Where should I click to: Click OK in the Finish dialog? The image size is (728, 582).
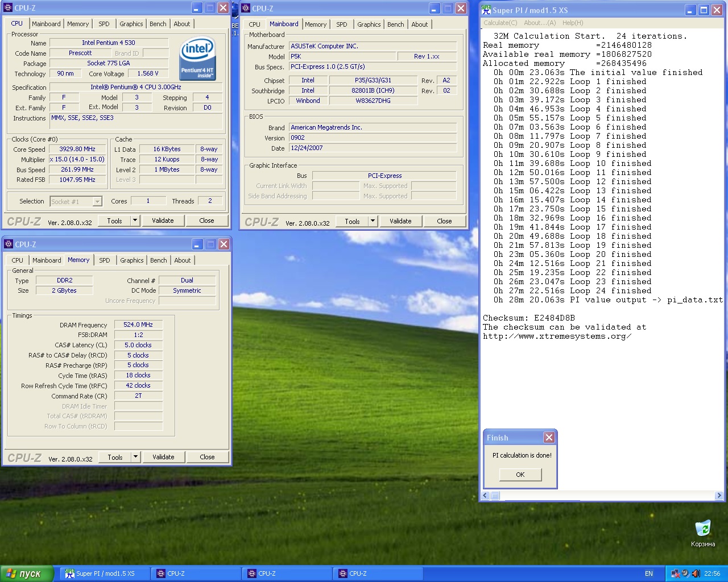pos(520,475)
